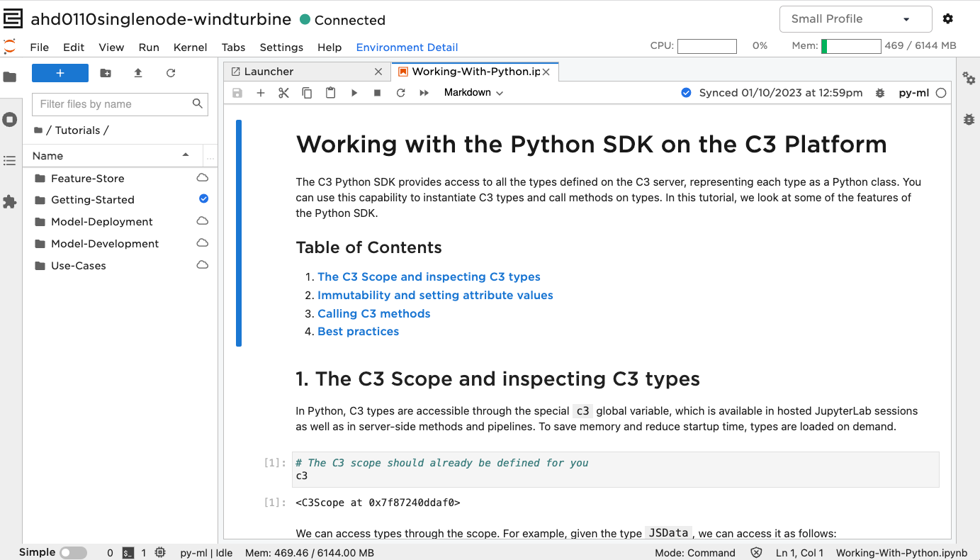Run the selected cell with play icon

pyautogui.click(x=354, y=93)
